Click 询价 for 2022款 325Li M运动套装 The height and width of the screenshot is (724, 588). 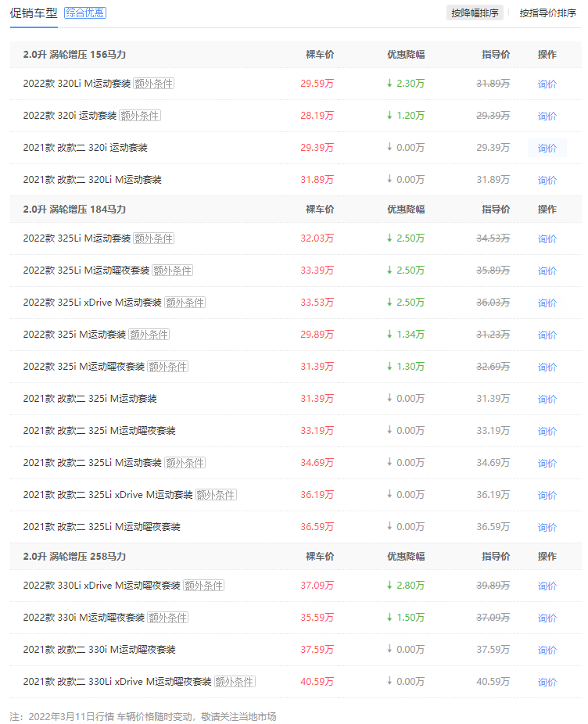pyautogui.click(x=547, y=238)
